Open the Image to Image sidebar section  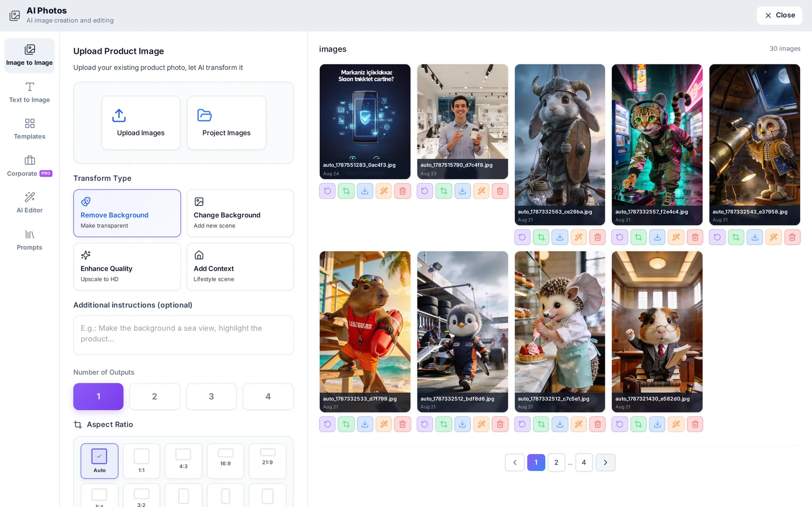pos(30,55)
